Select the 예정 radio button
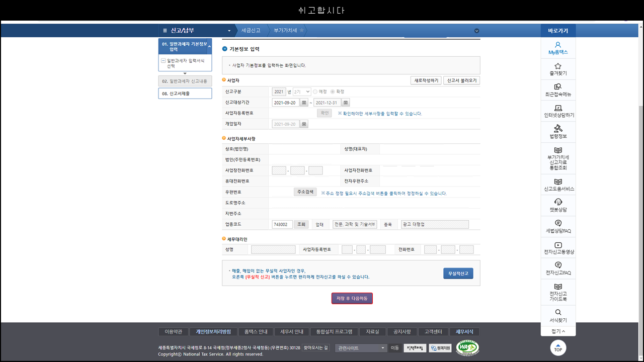This screenshot has width=644, height=362. click(315, 92)
